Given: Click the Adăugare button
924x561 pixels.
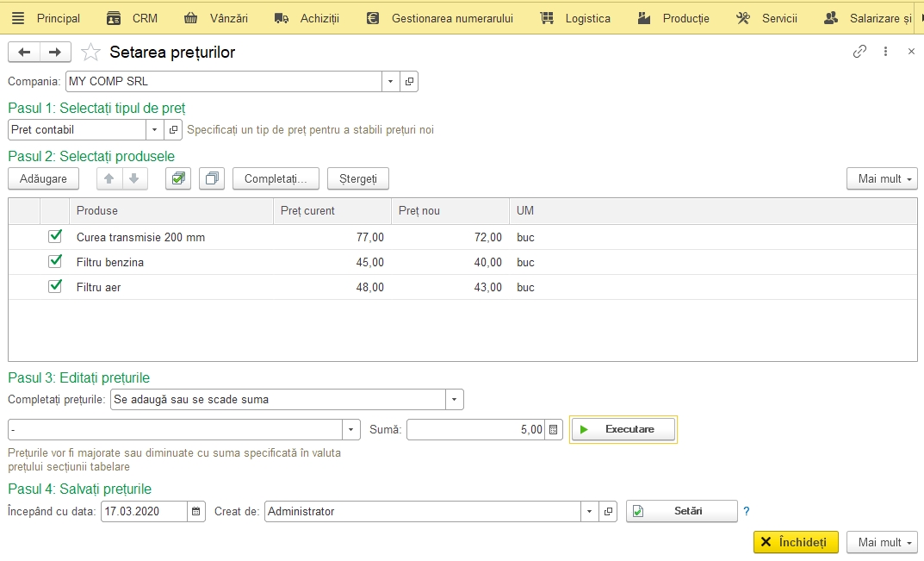Looking at the screenshot, I should coord(43,178).
